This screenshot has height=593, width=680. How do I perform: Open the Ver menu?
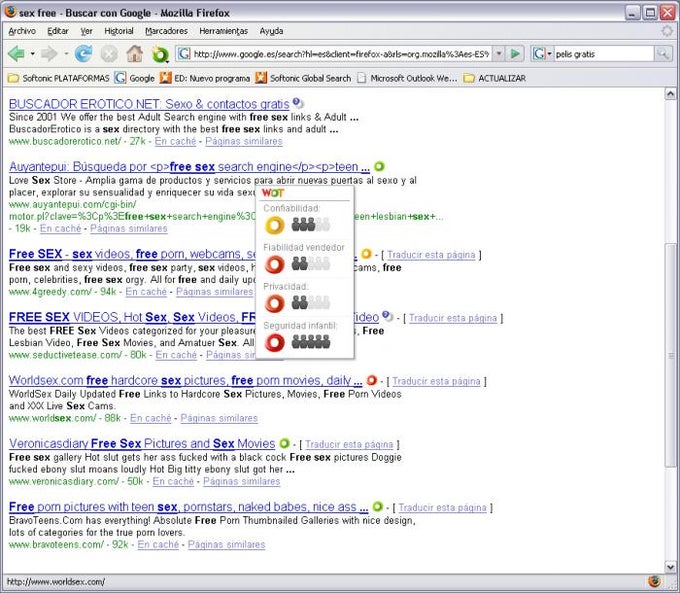pyautogui.click(x=86, y=31)
